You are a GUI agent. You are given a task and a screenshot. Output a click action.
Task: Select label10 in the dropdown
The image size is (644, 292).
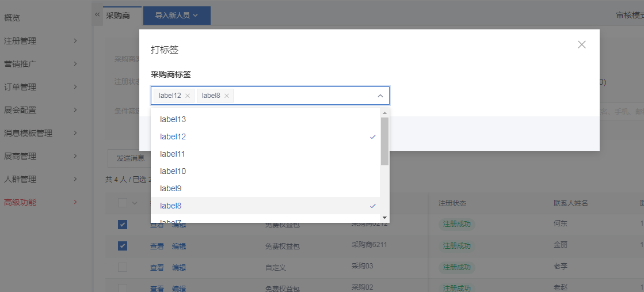click(265, 171)
